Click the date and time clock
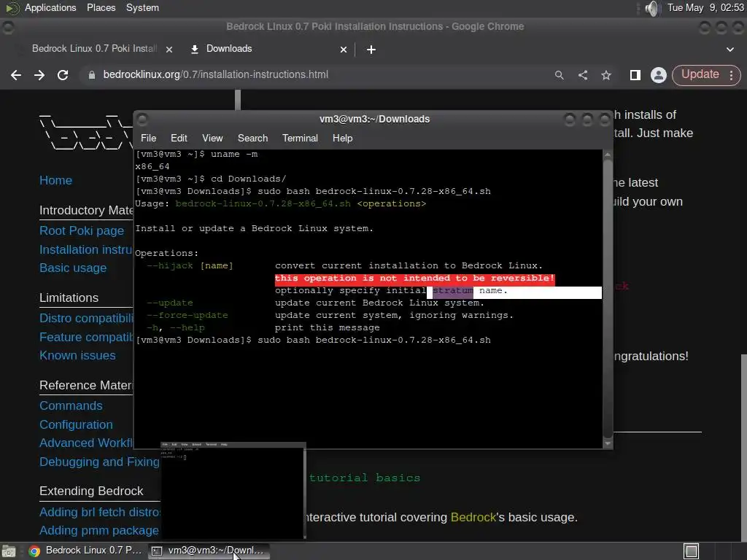747x560 pixels. (x=705, y=7)
